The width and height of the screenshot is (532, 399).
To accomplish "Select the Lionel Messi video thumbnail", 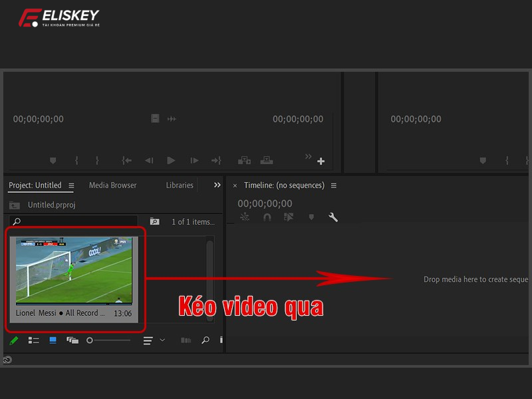I will click(x=74, y=269).
